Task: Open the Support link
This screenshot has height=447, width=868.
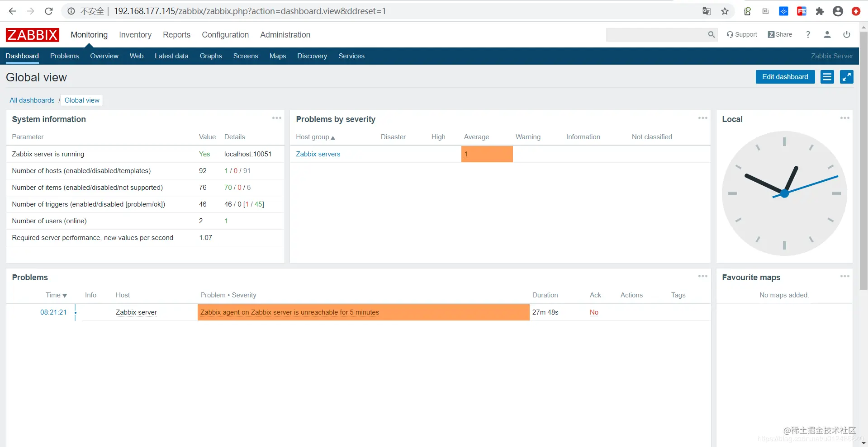Action: 742,34
